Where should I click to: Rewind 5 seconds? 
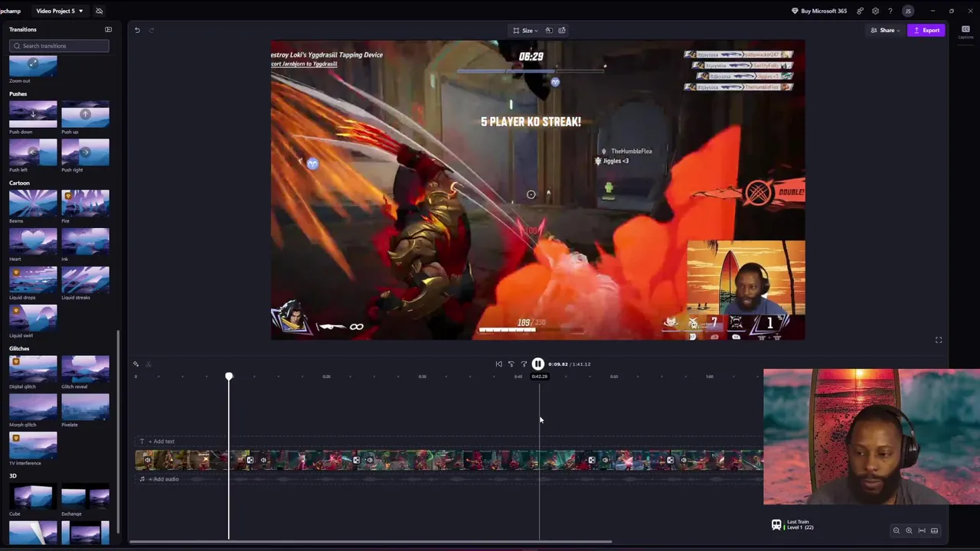click(511, 364)
